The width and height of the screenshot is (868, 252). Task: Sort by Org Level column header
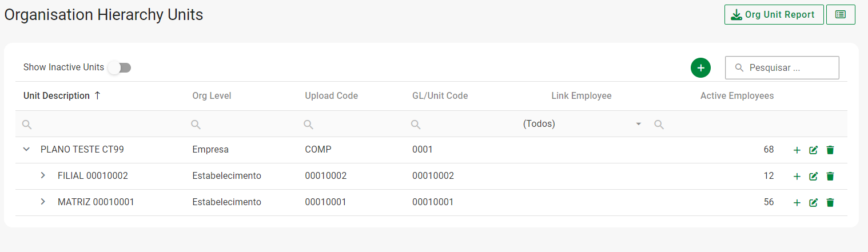coord(212,96)
